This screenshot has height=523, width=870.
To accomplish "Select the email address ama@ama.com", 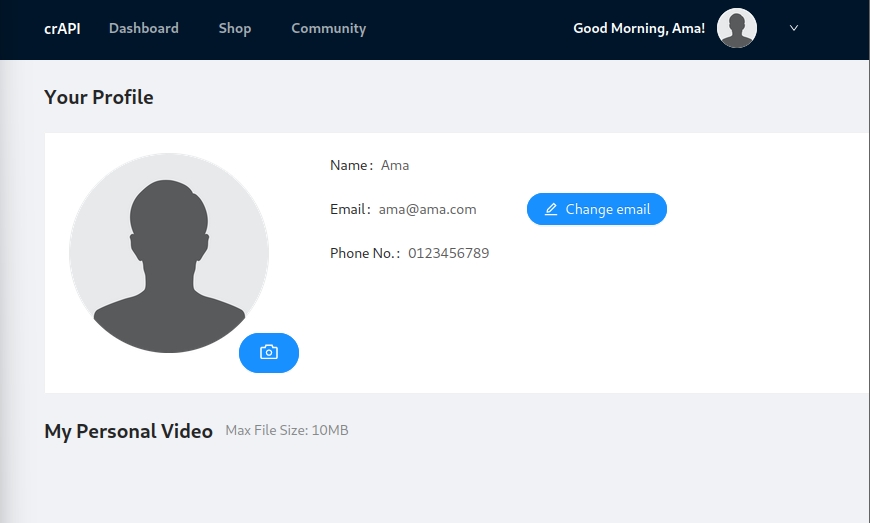I will [427, 209].
